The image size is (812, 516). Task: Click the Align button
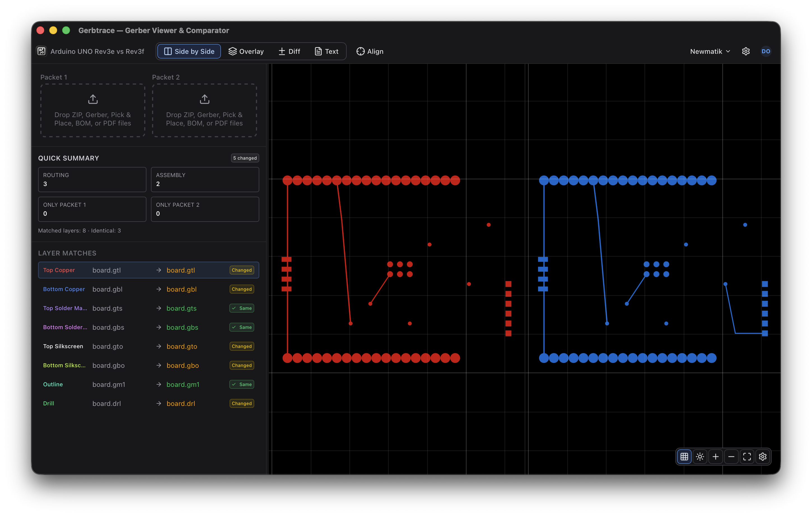(x=370, y=51)
